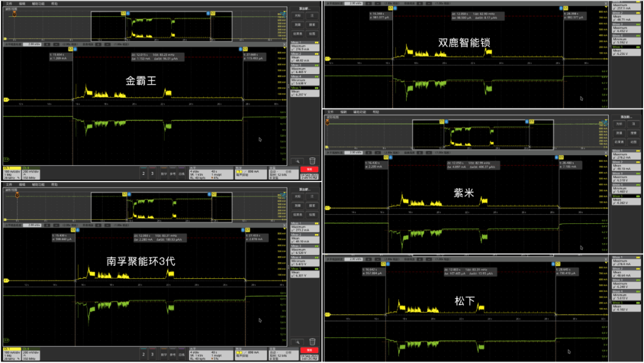Open horizontal 4 s/div badge in 金霸王 window
Viewport: 644px width, 363px height.
210,173
